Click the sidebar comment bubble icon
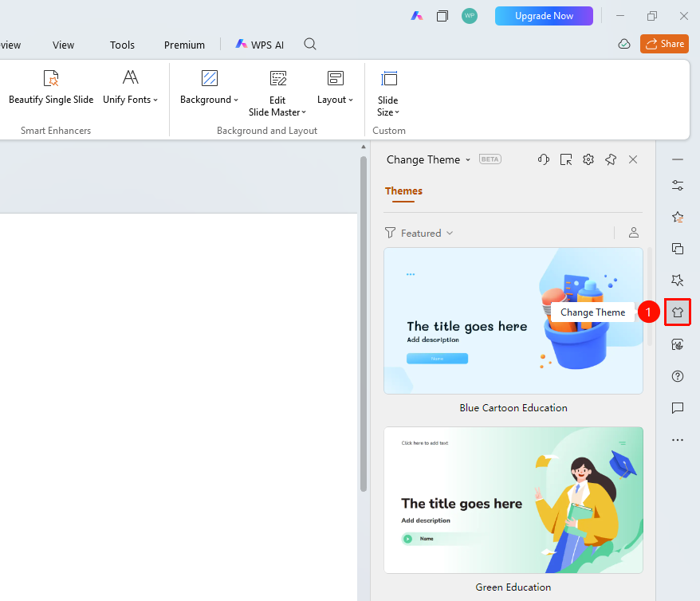 tap(677, 408)
